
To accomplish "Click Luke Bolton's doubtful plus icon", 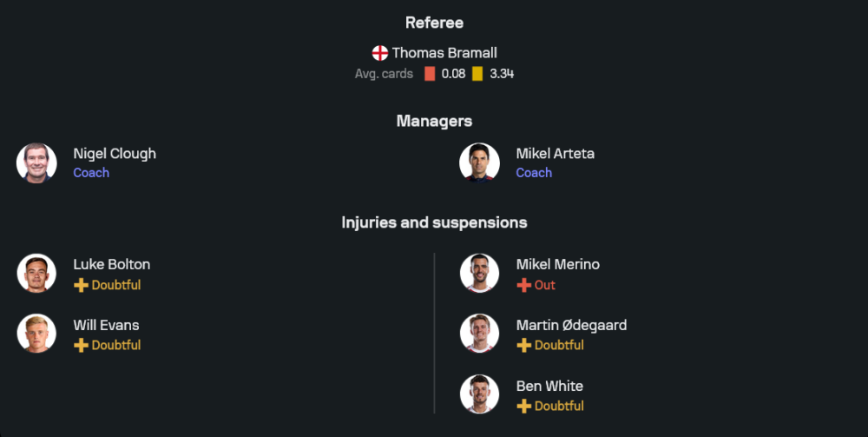I will click(81, 285).
